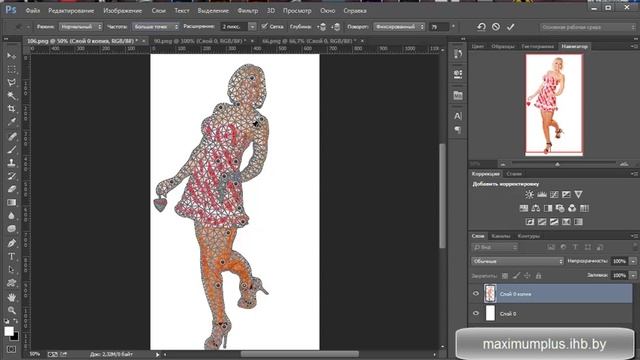Screen dimensions: 640x360
Task: Switch to the Каналы tab
Action: point(500,236)
